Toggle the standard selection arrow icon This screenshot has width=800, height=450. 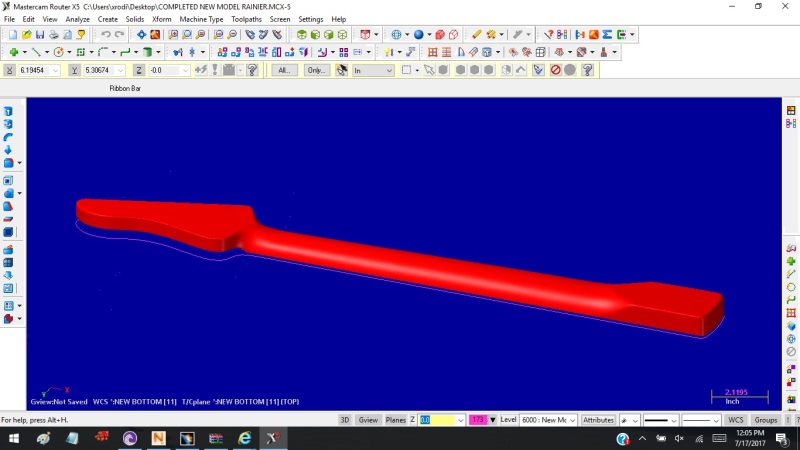[429, 70]
